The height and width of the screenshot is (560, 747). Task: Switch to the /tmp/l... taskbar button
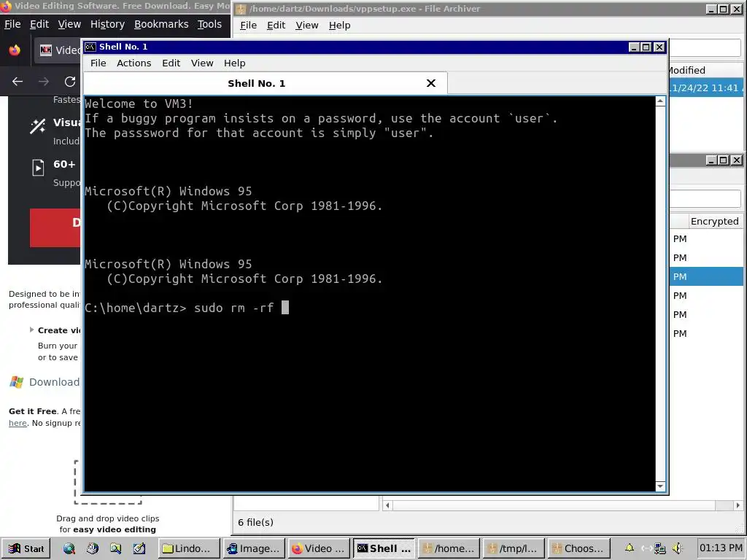coord(514,548)
